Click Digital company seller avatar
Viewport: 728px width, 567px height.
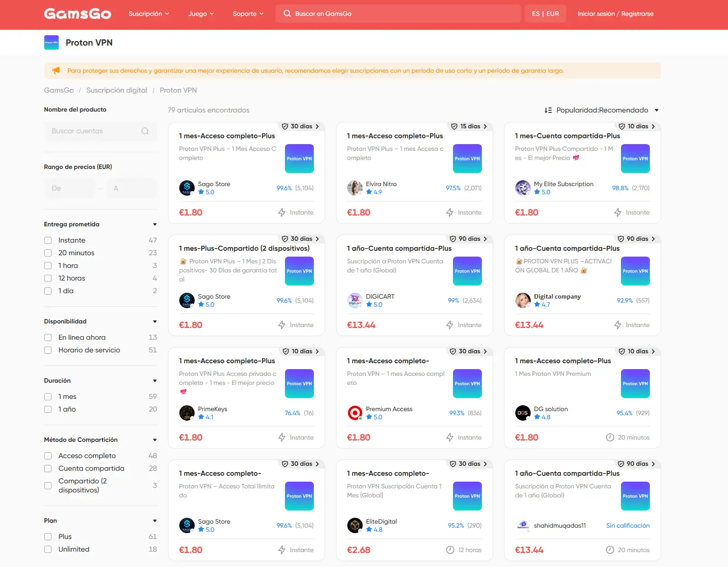[523, 300]
